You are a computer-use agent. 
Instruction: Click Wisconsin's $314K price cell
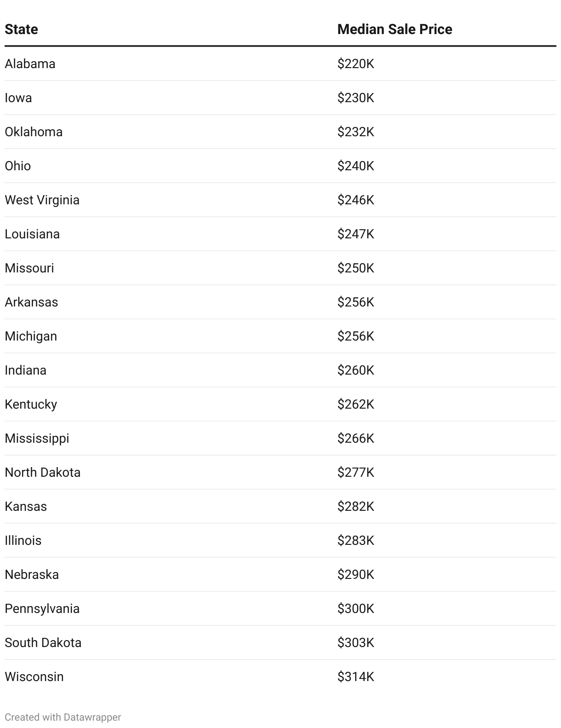coord(355,676)
